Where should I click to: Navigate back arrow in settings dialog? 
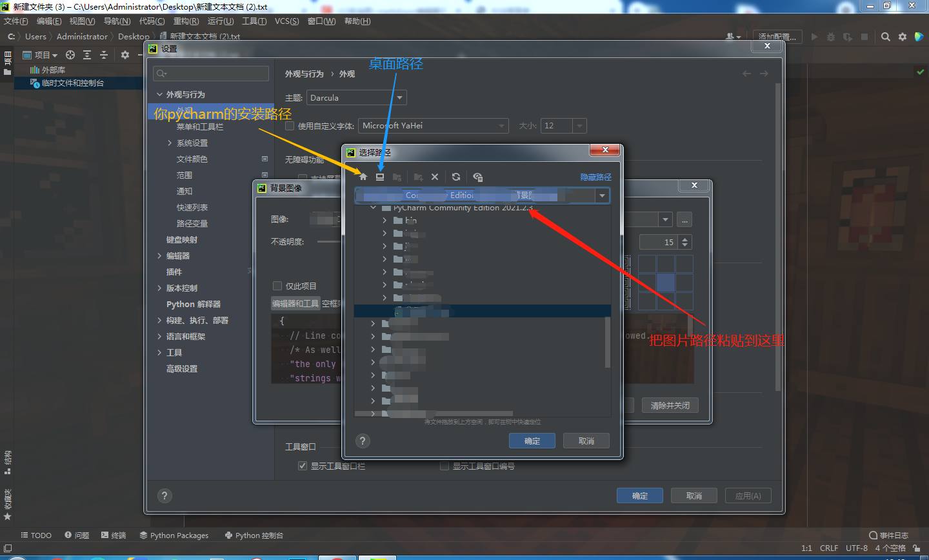pyautogui.click(x=746, y=74)
